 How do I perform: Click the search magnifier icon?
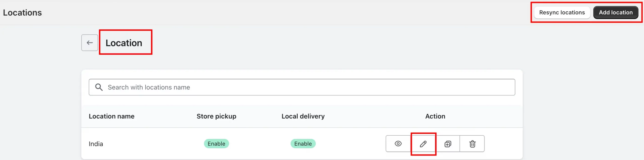point(99,87)
